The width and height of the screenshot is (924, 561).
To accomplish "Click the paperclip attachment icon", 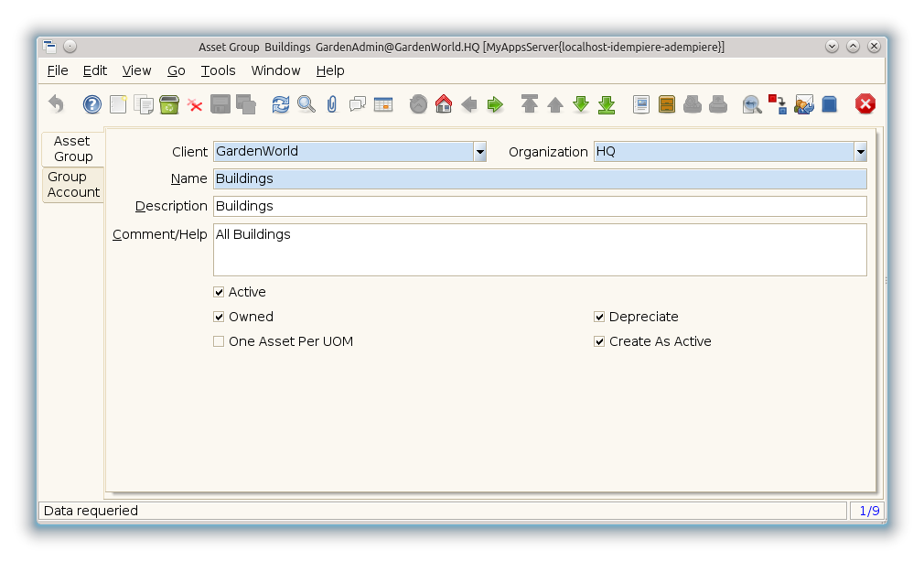I will [x=332, y=104].
